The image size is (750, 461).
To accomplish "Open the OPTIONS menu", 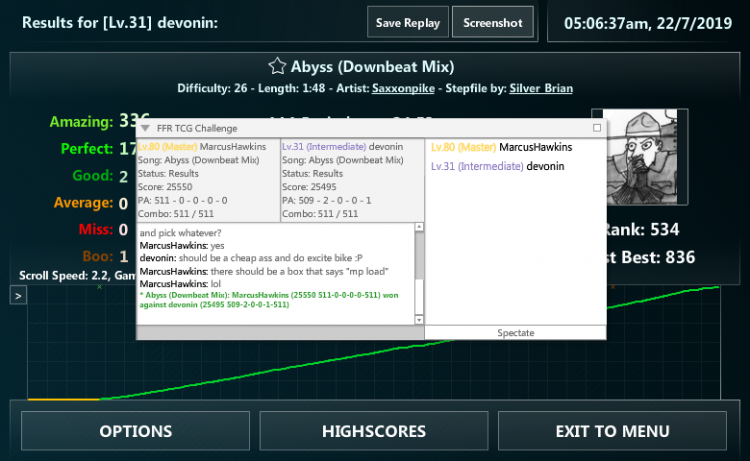I will click(x=136, y=431).
